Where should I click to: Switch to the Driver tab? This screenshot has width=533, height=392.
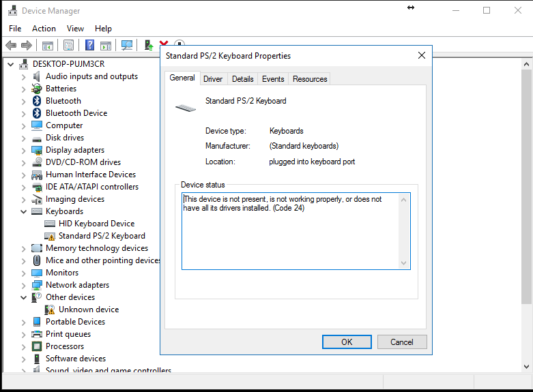(x=213, y=79)
